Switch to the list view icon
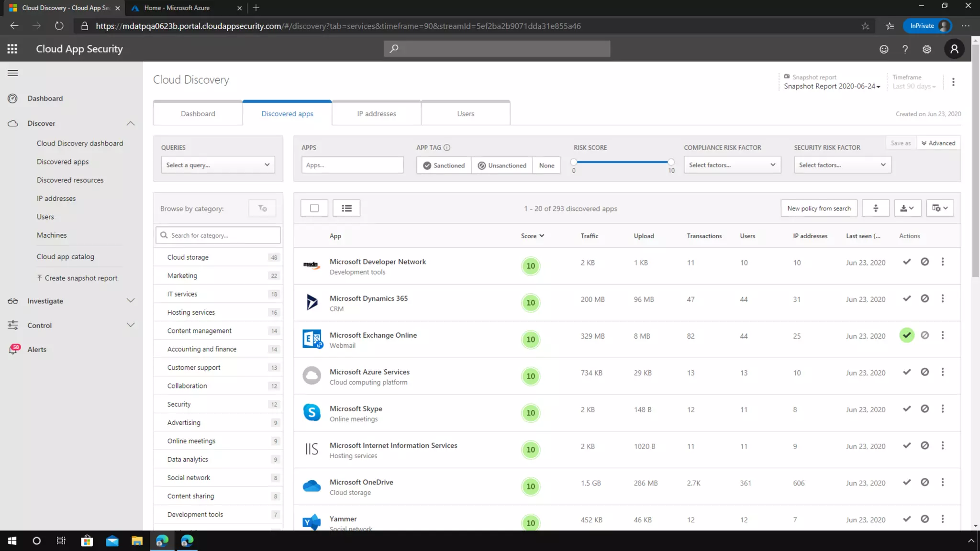Screen dimensions: 980x551 tap(346, 208)
